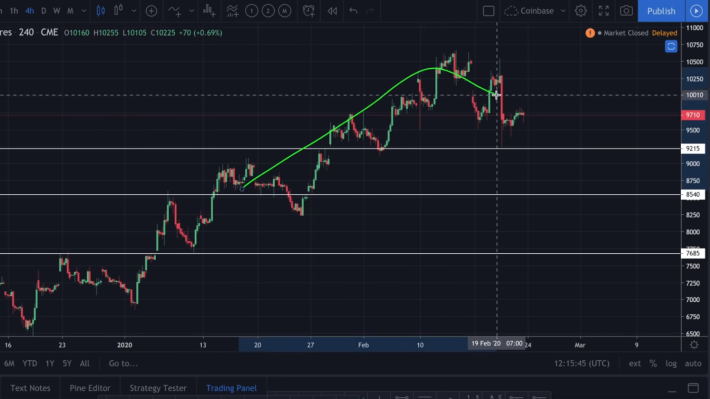This screenshot has width=710, height=399.
Task: Click the 9215 horizontal line price label
Action: (x=693, y=149)
